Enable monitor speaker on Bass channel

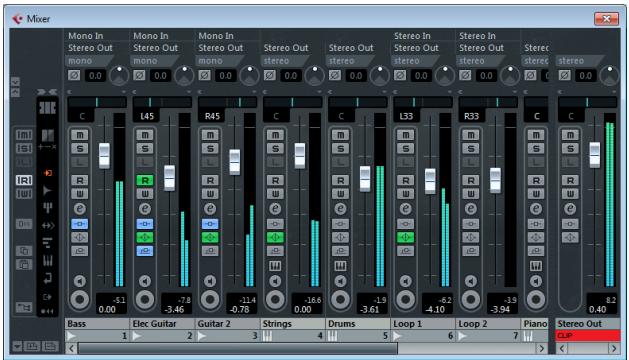coord(80,281)
